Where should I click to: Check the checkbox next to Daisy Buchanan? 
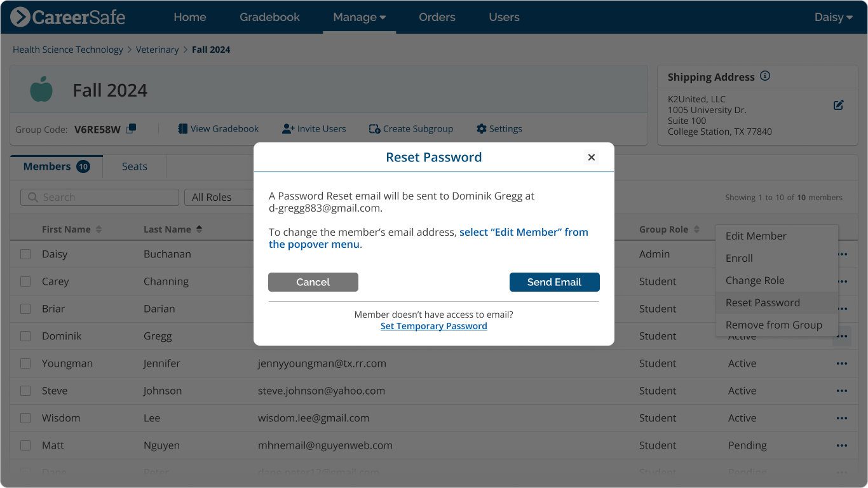tap(25, 254)
